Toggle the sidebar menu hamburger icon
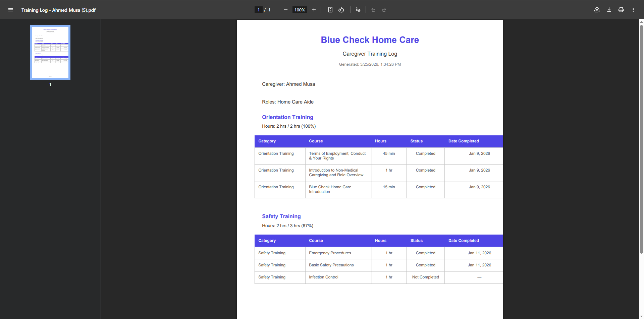Image resolution: width=644 pixels, height=319 pixels. point(11,10)
